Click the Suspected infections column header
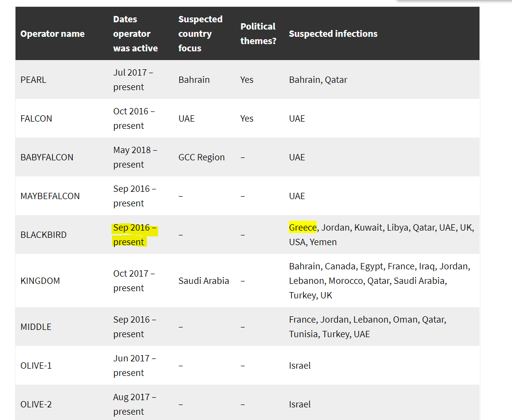 333,33
